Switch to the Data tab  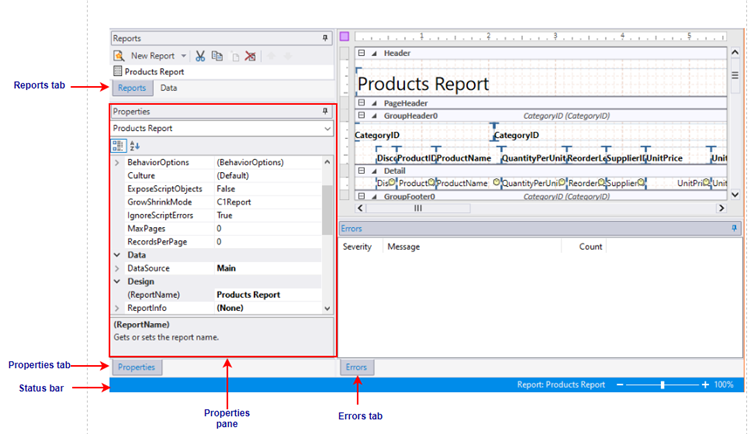tap(169, 88)
